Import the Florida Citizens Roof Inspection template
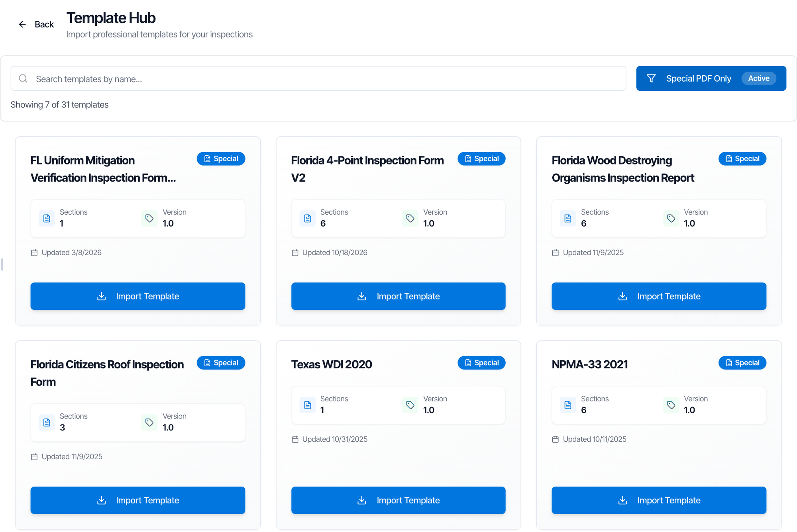Image resolution: width=797 pixels, height=532 pixels. [138, 500]
